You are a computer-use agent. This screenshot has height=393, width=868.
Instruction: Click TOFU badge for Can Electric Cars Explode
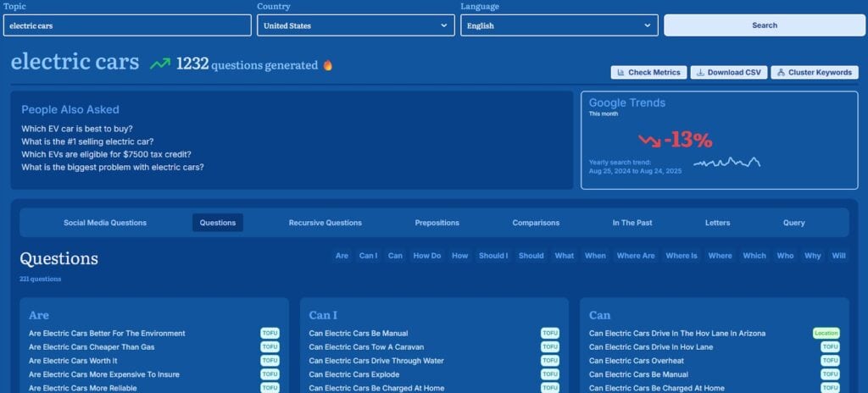[549, 374]
